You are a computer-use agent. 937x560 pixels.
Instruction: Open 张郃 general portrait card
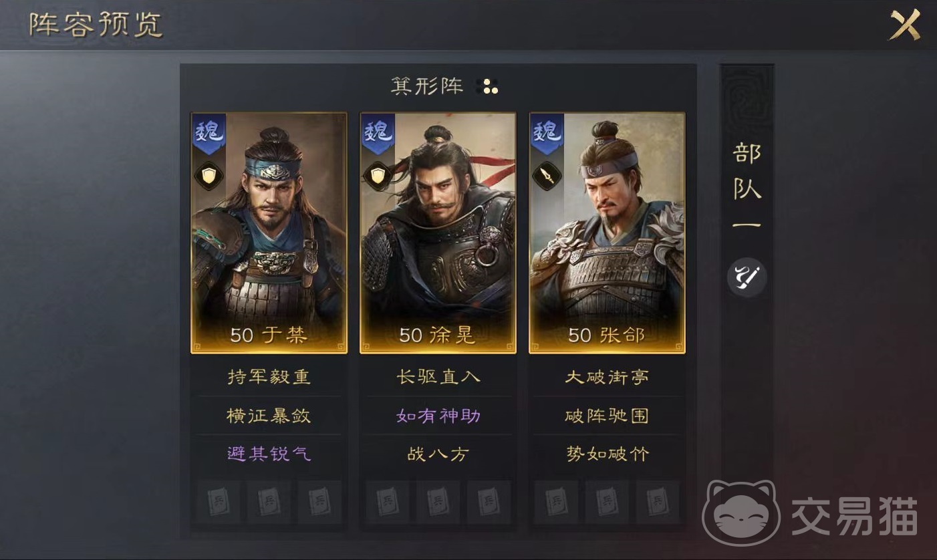coord(607,233)
